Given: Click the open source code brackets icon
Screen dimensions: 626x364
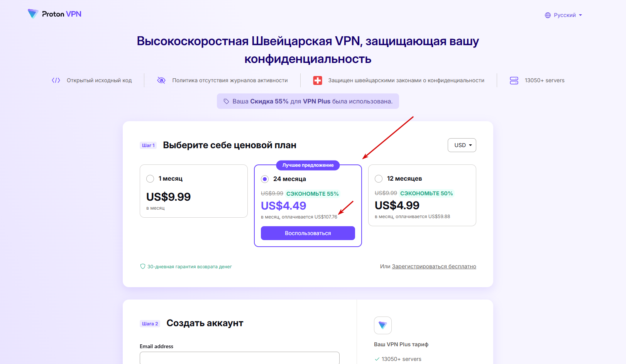Looking at the screenshot, I should point(56,80).
